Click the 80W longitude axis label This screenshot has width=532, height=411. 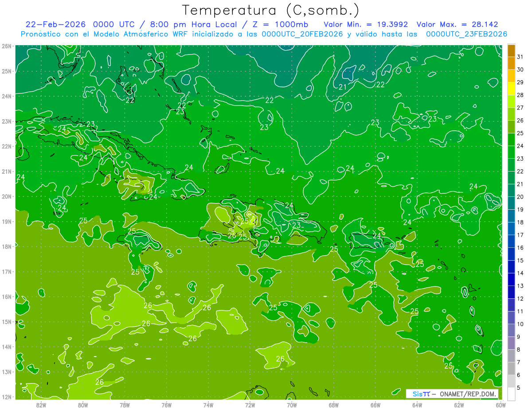click(x=82, y=405)
